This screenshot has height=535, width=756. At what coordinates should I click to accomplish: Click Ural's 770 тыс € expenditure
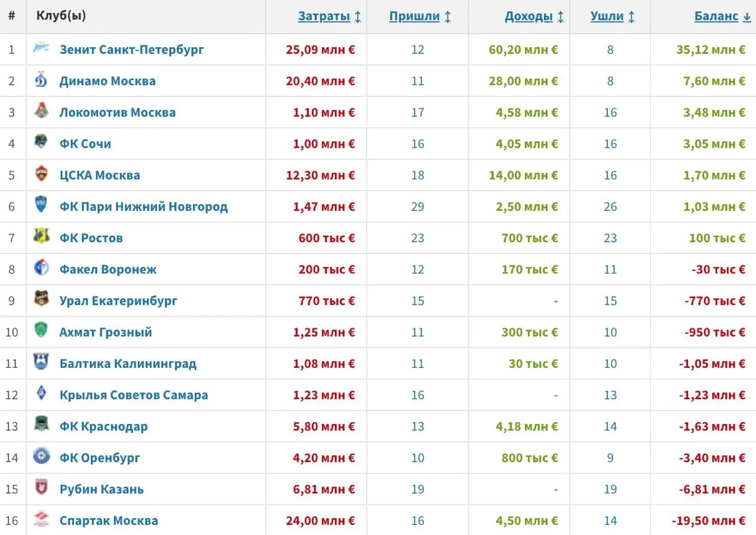[x=327, y=301]
